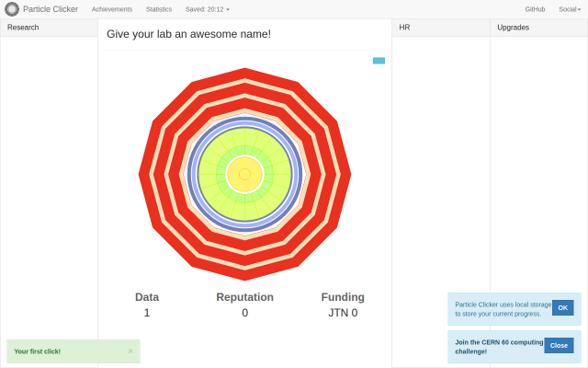Select the Research panel header

pos(49,28)
